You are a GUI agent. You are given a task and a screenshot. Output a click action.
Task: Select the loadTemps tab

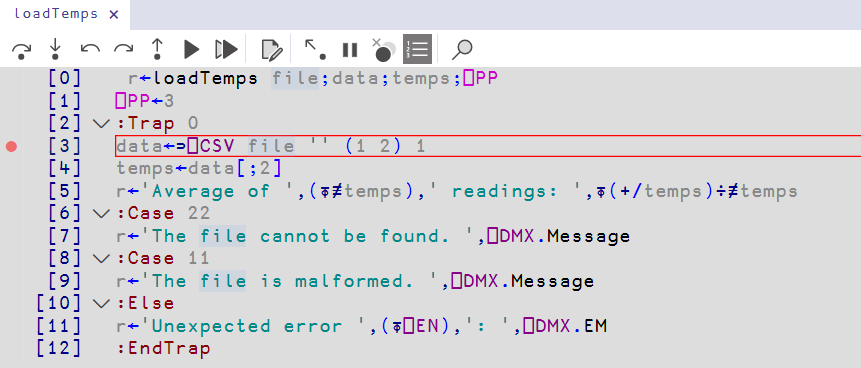pyautogui.click(x=55, y=14)
